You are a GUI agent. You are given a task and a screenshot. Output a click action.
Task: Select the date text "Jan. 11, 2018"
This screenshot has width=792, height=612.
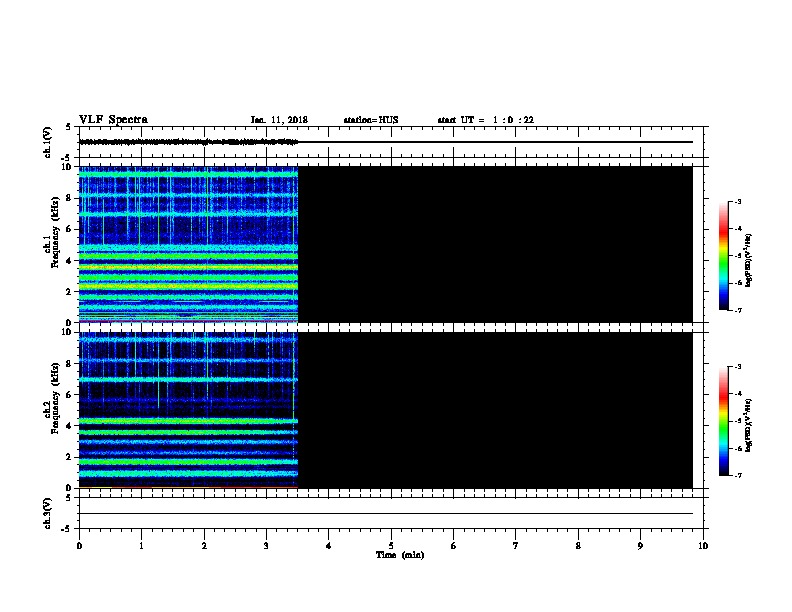click(279, 120)
